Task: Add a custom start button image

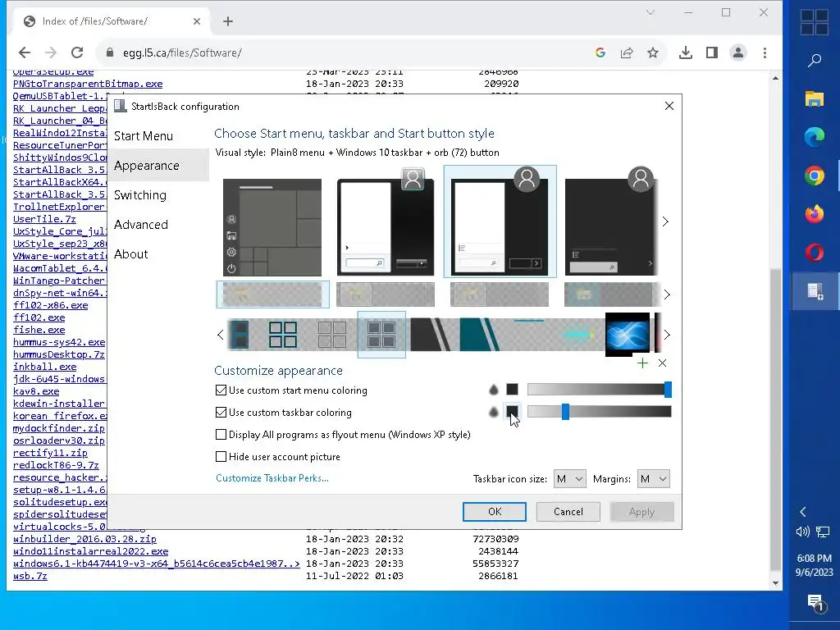Action: point(642,363)
